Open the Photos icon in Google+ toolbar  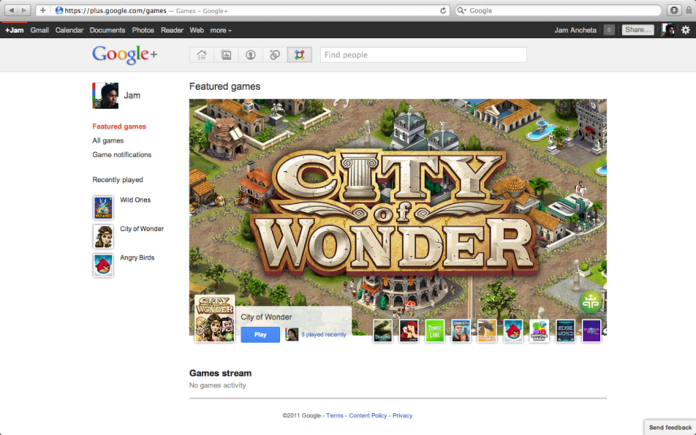tap(226, 55)
